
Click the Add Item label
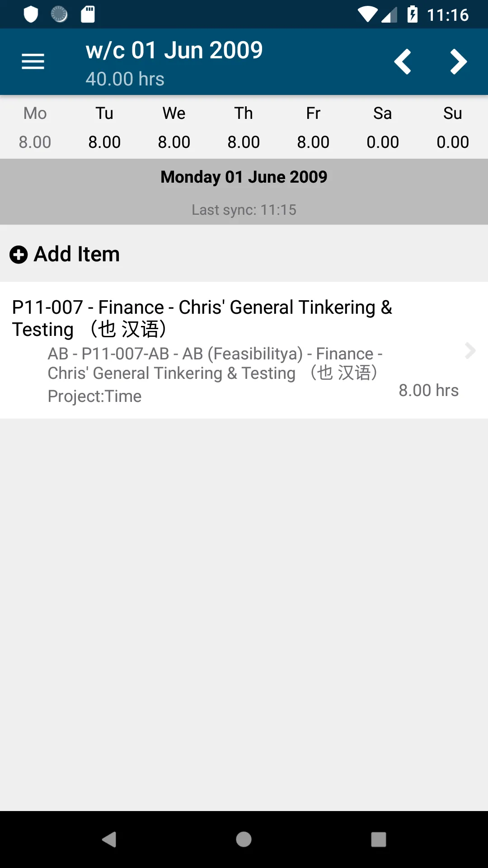77,254
